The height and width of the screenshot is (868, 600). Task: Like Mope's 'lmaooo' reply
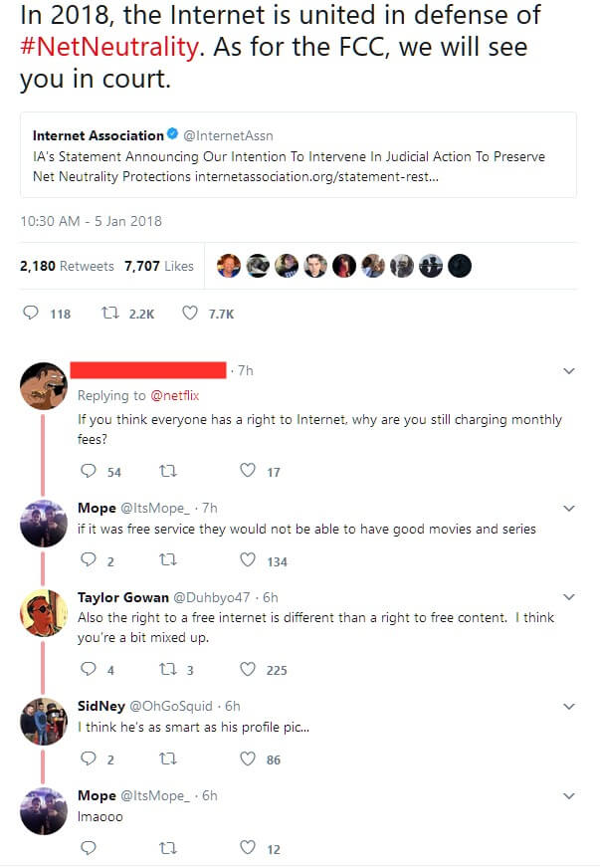coord(248,849)
